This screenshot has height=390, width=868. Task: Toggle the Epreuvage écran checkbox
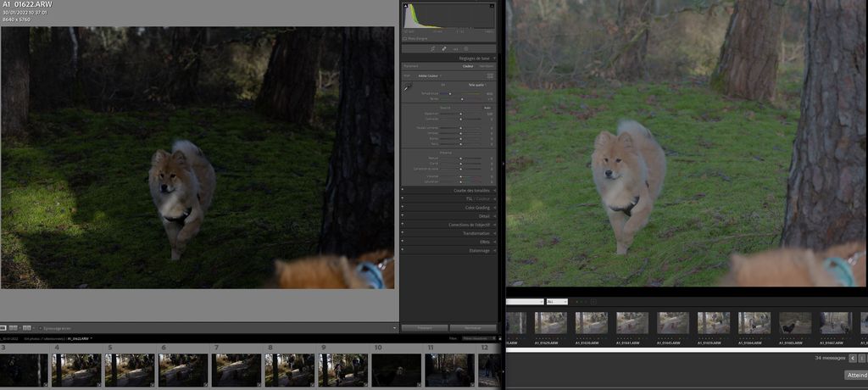point(41,328)
